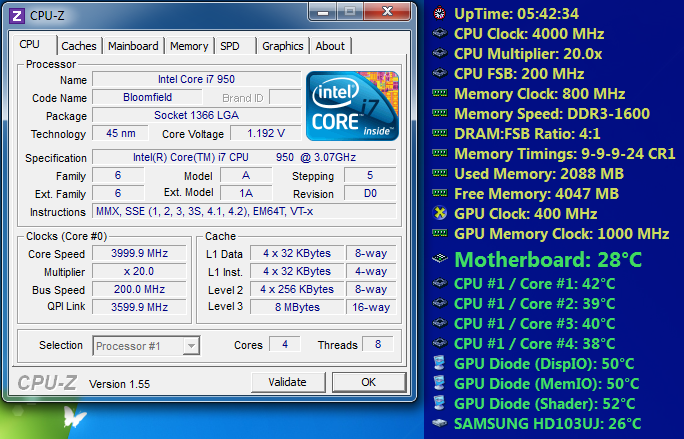684x439 pixels.
Task: Click the Ext. Model value 1A
Action: (246, 193)
